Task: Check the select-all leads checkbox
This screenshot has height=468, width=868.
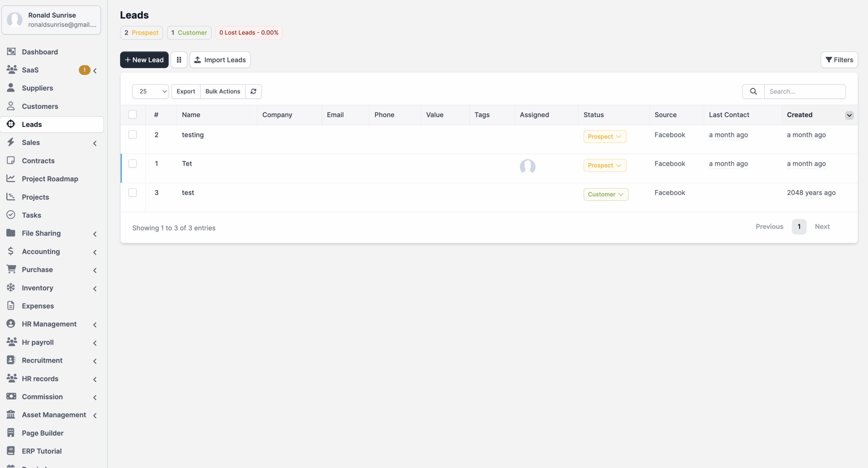Action: pyautogui.click(x=133, y=115)
